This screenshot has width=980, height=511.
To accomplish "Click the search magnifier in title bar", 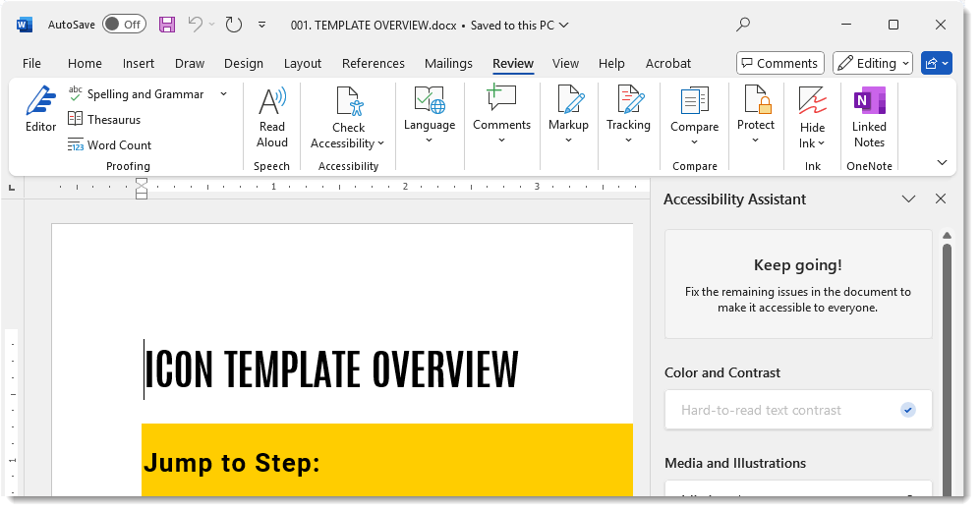I will click(x=744, y=25).
